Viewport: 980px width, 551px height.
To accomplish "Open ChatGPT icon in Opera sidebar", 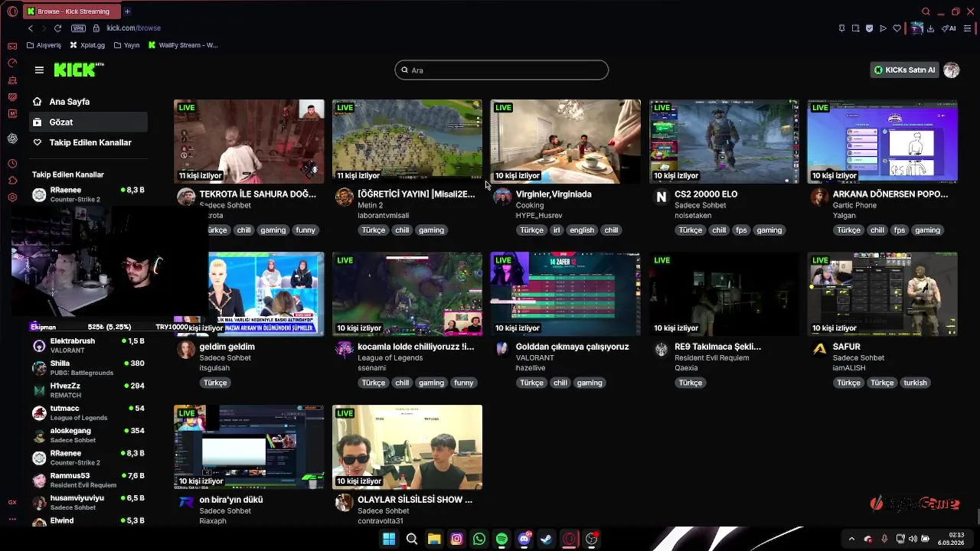I will point(12,139).
